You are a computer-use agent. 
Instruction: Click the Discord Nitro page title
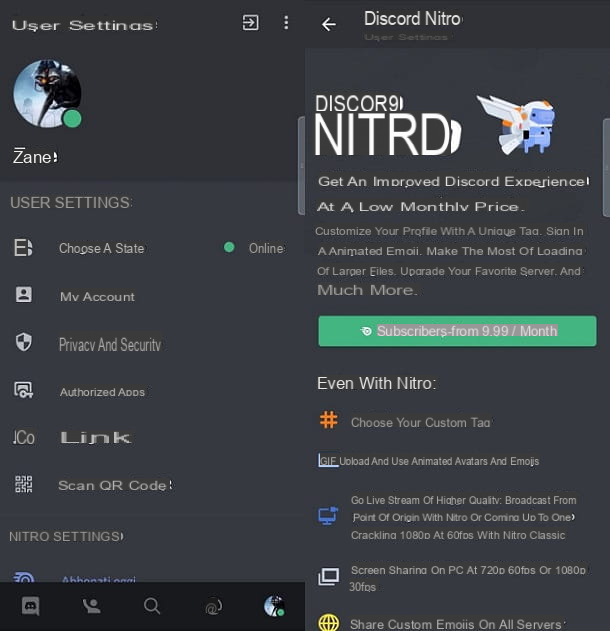412,19
